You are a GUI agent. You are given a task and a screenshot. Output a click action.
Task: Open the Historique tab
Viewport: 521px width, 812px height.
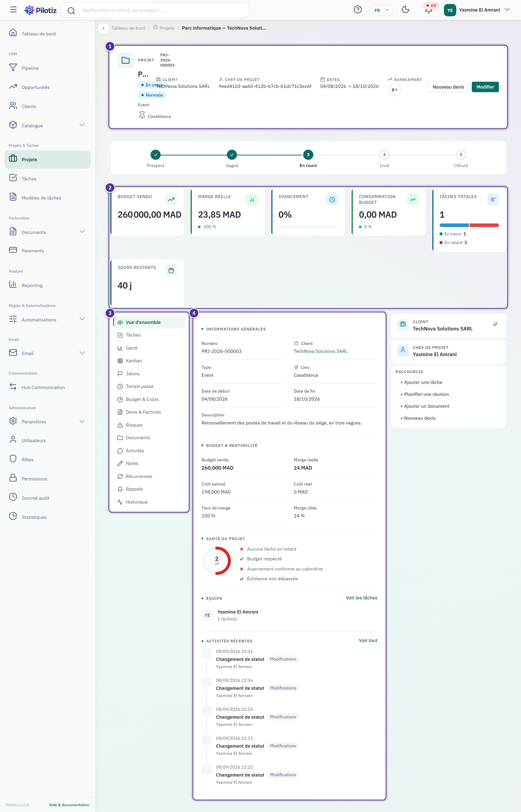[x=149, y=502]
